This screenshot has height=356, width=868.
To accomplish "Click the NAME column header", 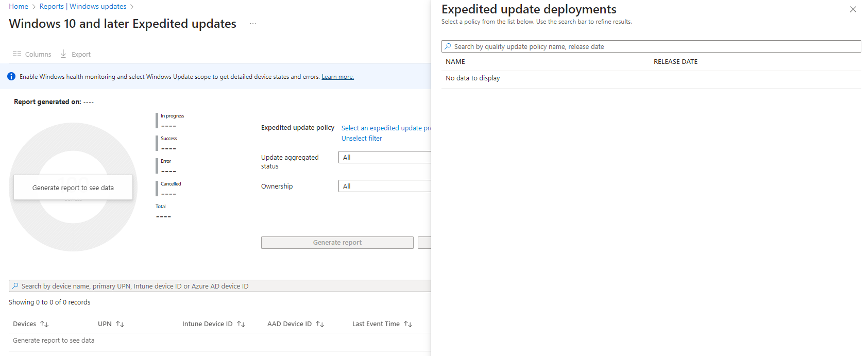I will click(x=455, y=61).
